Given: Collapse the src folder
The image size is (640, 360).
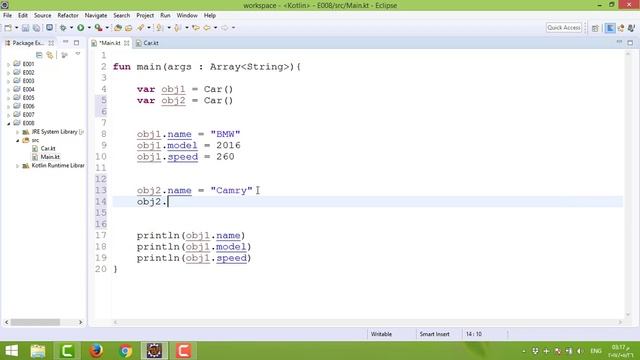Looking at the screenshot, I should point(18,140).
